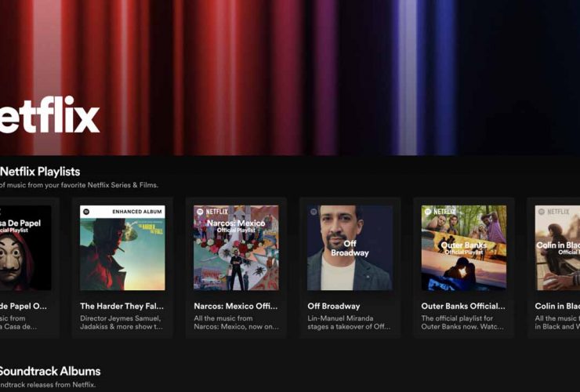
Task: Click 'Colin in Blac' card title
Action: coord(557,306)
